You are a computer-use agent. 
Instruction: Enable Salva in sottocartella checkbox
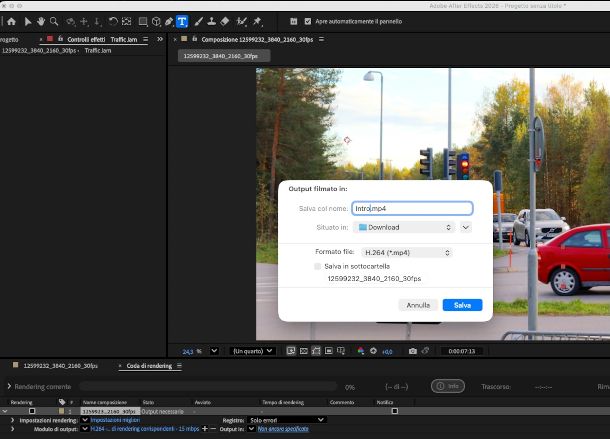(318, 266)
